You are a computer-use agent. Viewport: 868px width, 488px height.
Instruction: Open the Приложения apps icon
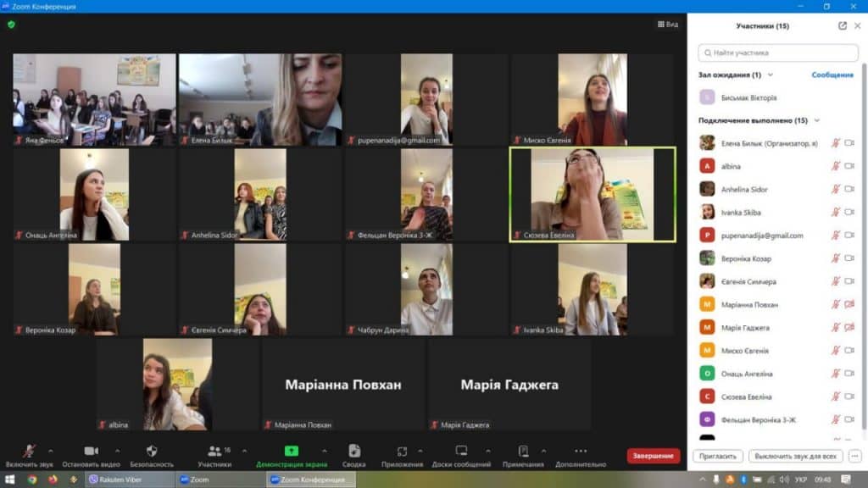pyautogui.click(x=402, y=452)
